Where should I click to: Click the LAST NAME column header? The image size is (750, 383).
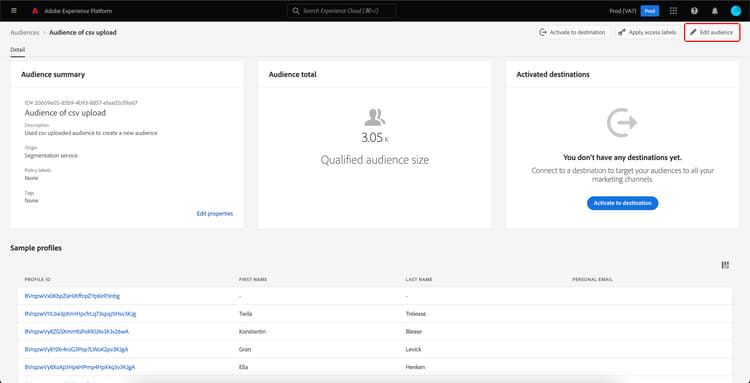[419, 279]
